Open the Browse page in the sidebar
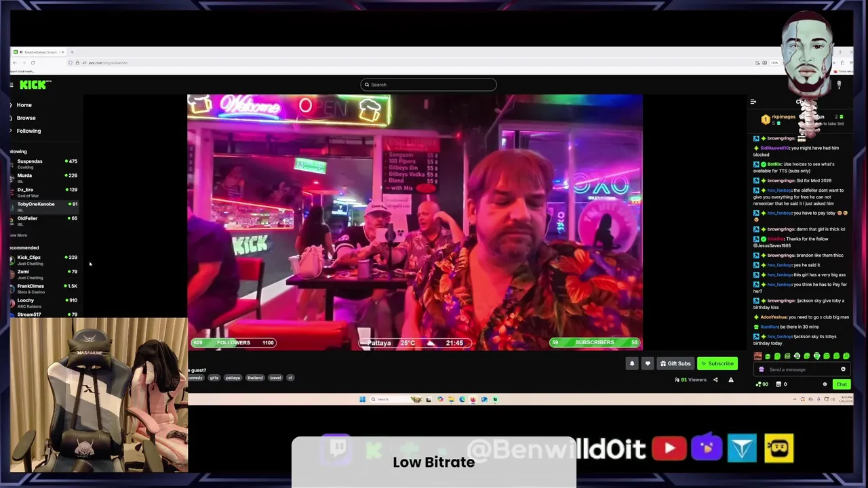 (x=26, y=118)
